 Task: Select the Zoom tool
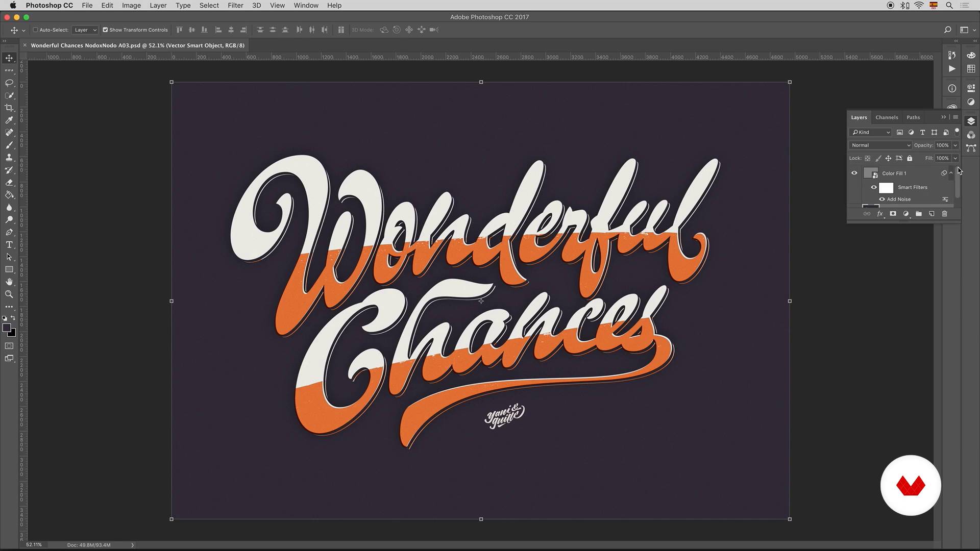[x=9, y=294]
